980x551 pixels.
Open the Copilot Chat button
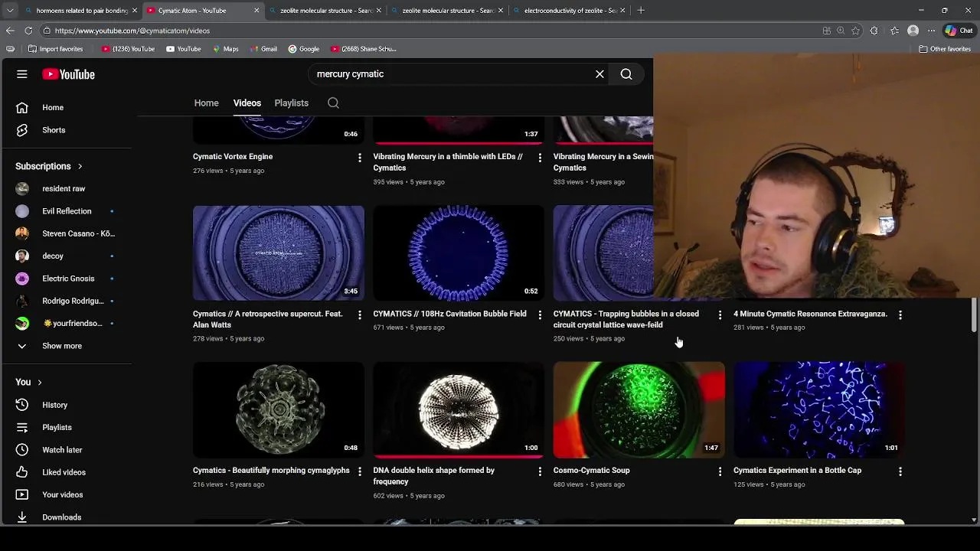pyautogui.click(x=961, y=31)
